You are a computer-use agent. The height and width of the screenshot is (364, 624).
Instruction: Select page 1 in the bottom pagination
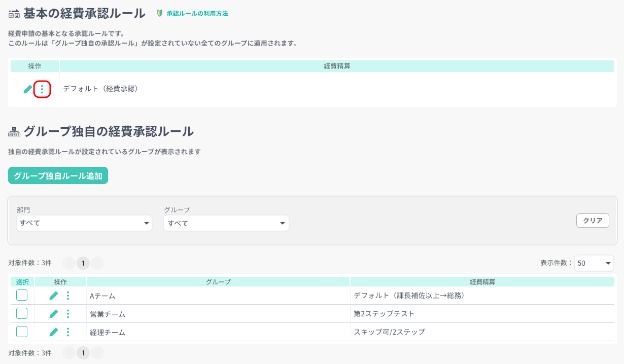click(83, 353)
